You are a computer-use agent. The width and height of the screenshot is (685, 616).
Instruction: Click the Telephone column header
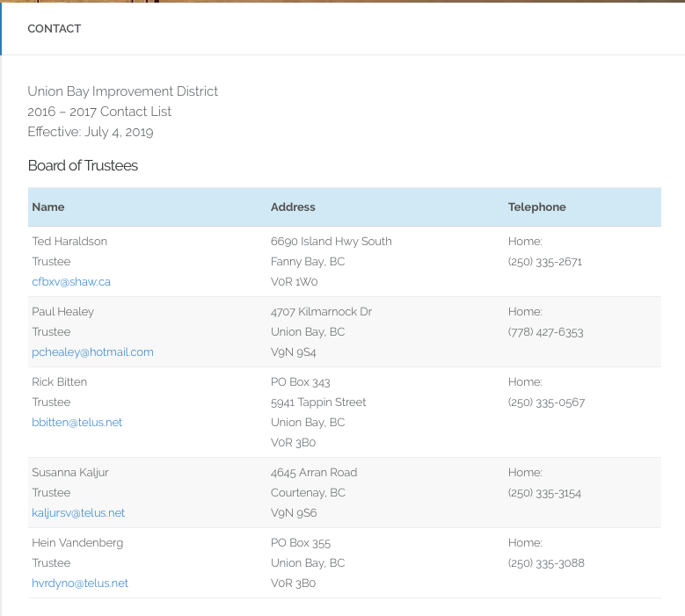(x=536, y=207)
